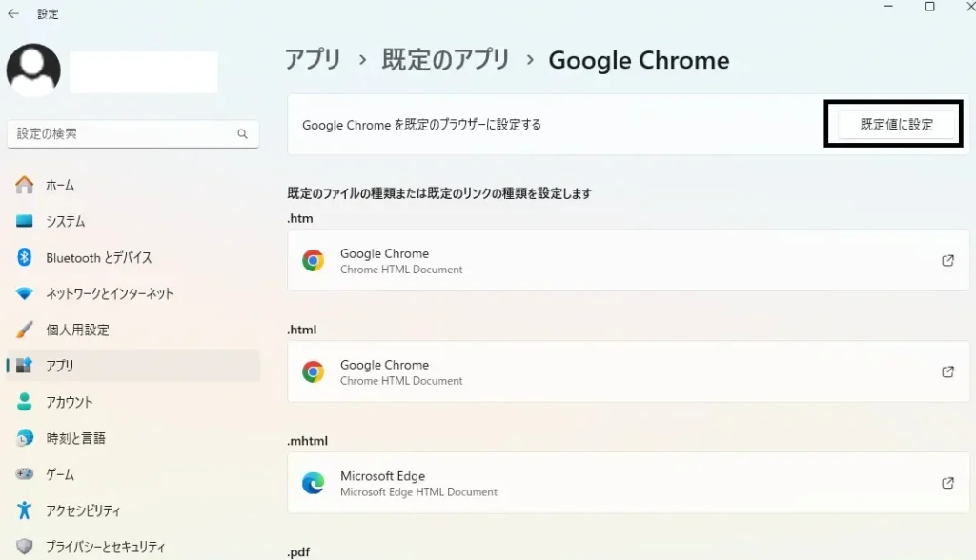Click Microsoft Edge HTML Document text
The height and width of the screenshot is (560, 976).
coord(418,492)
